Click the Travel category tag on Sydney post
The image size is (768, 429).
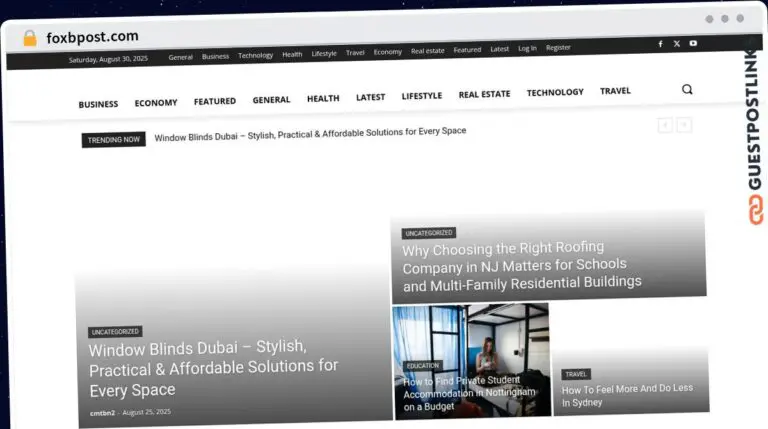576,374
